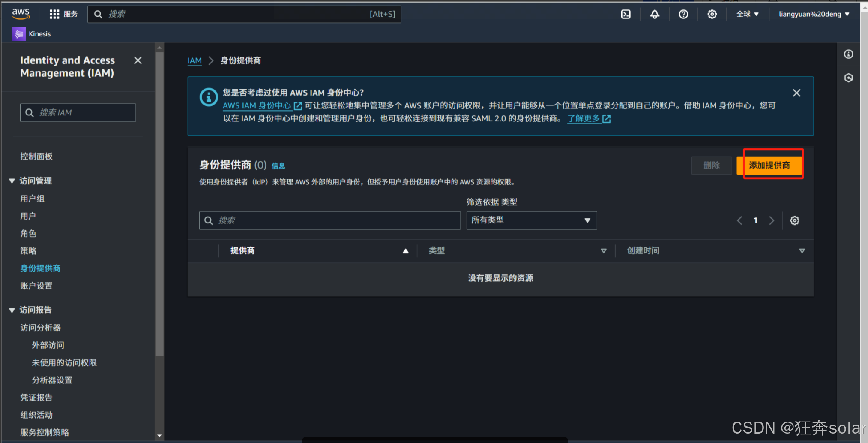
Task: Go to next page arrow
Action: 772,220
